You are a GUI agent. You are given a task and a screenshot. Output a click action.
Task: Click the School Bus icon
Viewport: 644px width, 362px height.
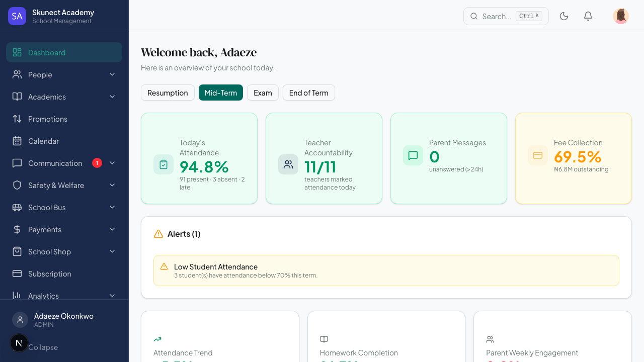(x=17, y=207)
